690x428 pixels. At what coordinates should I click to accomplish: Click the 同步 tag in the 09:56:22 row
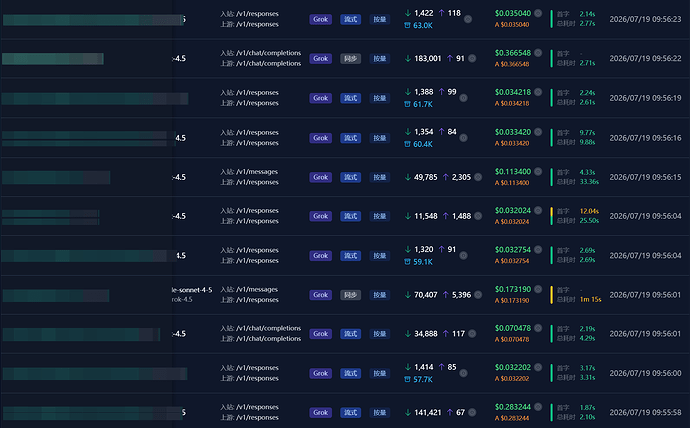coord(351,59)
